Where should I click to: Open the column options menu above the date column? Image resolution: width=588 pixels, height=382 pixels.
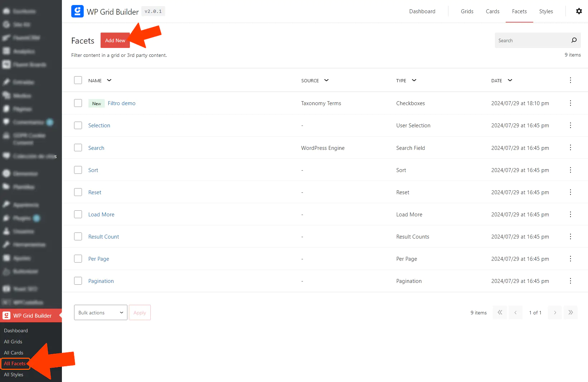point(570,80)
